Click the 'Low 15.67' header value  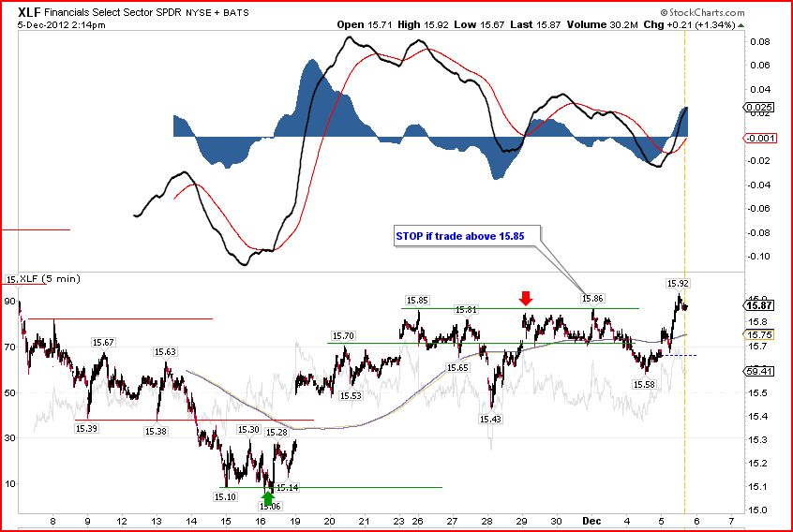pyautogui.click(x=479, y=24)
